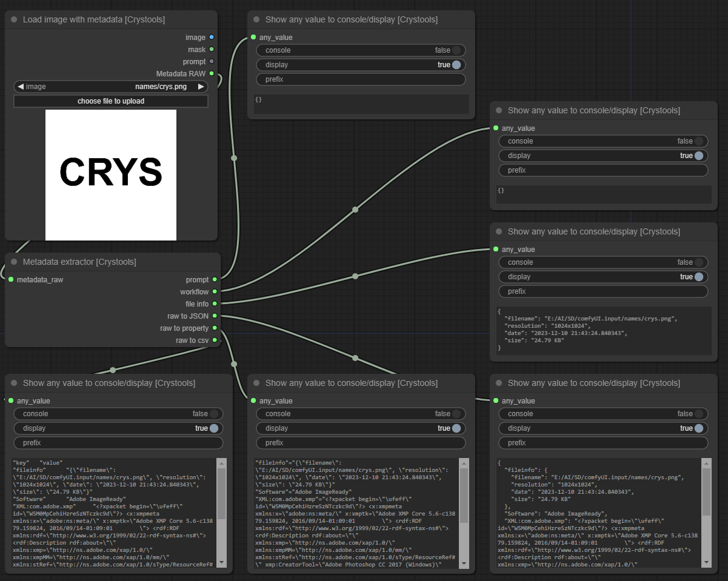This screenshot has width=728, height=581.
Task: Disable the display toggle on the top Show node
Action: tap(455, 65)
